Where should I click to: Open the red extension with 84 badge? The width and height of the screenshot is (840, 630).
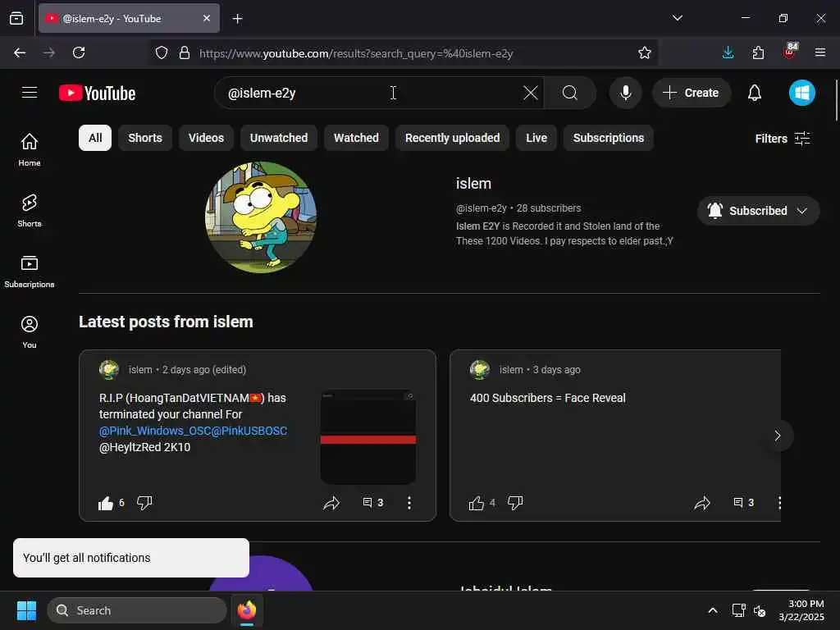click(x=790, y=52)
